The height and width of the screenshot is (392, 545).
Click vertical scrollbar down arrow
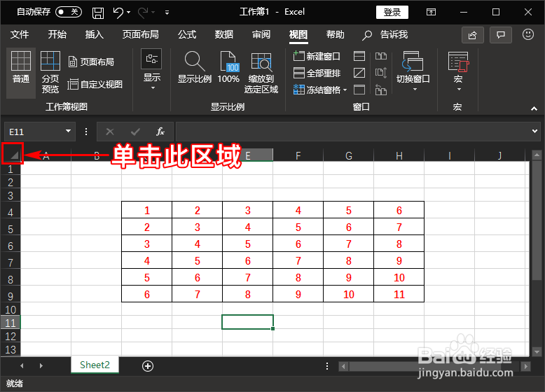[537, 351]
